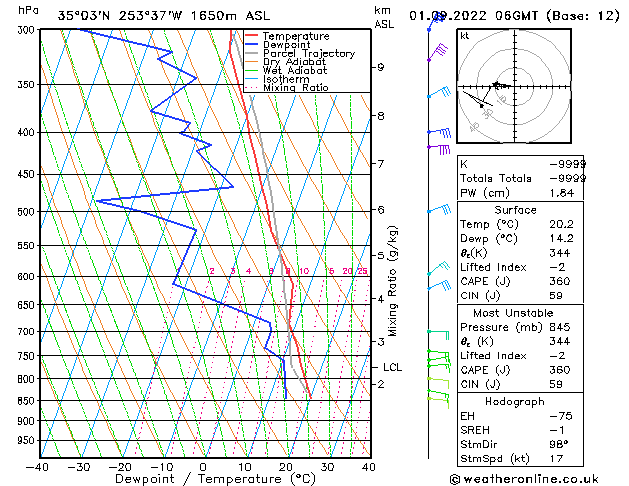This screenshot has height=486, width=629.
Task: Click the EH value -75
Action: tap(561, 416)
